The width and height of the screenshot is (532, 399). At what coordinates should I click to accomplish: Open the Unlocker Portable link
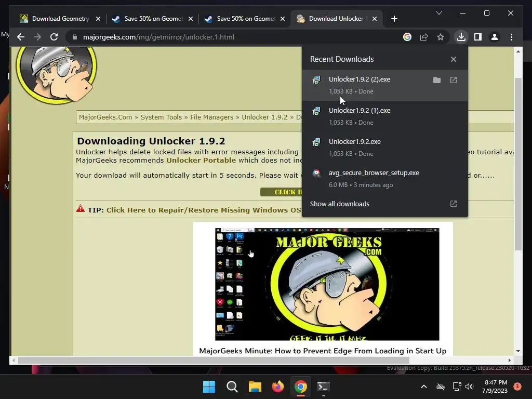[x=201, y=160]
